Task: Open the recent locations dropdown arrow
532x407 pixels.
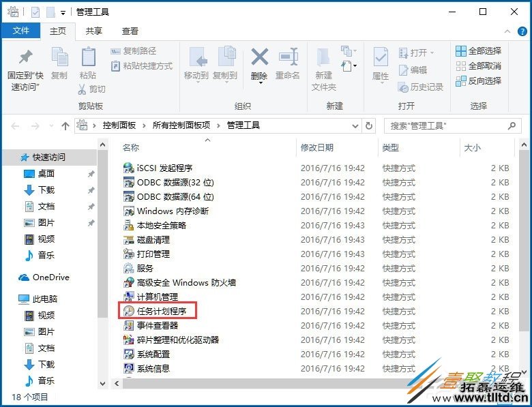Action: point(51,126)
